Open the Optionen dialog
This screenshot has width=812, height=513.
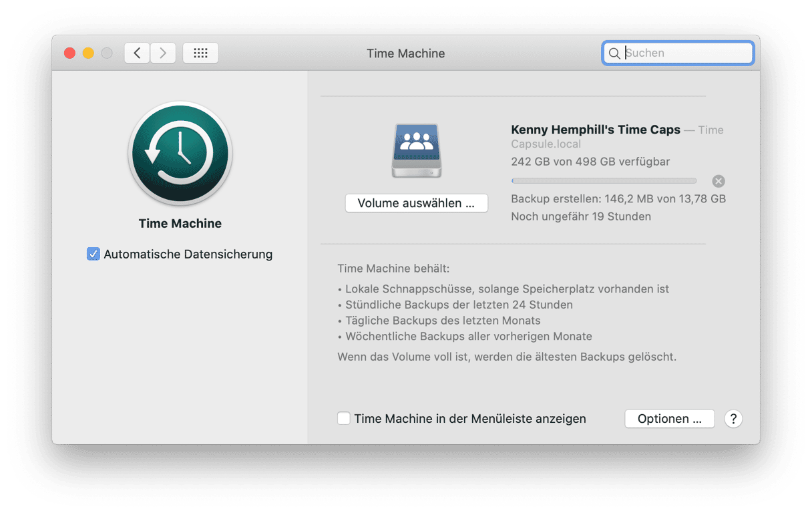pyautogui.click(x=670, y=419)
